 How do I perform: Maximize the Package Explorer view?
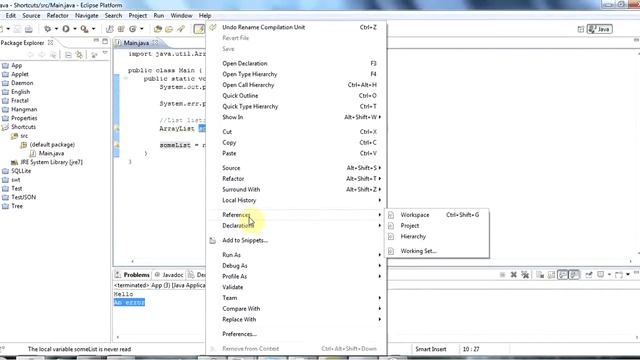105,41
